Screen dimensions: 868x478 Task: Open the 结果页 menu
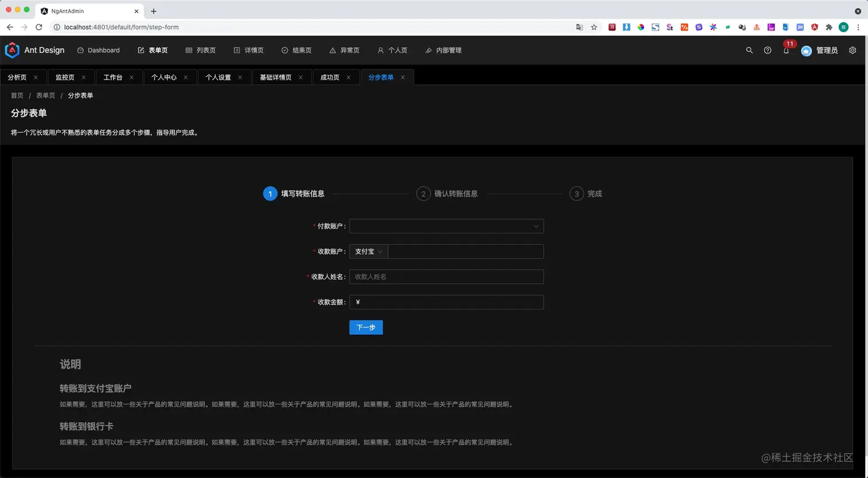296,51
